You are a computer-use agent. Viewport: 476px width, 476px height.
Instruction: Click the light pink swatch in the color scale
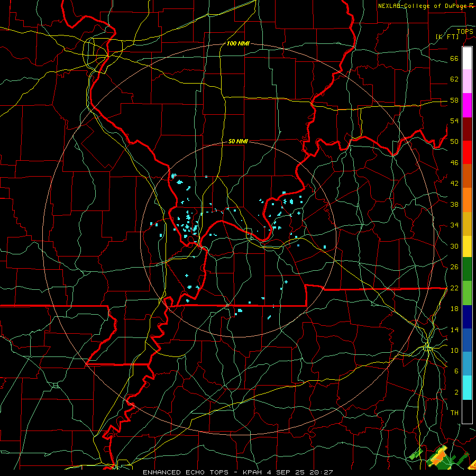[467, 81]
